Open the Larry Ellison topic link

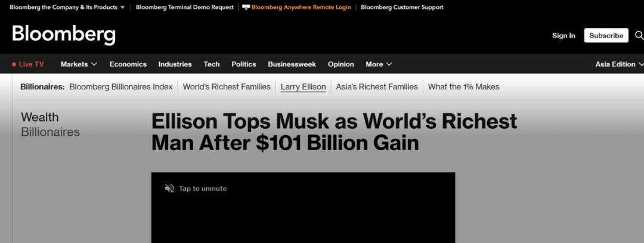(303, 86)
